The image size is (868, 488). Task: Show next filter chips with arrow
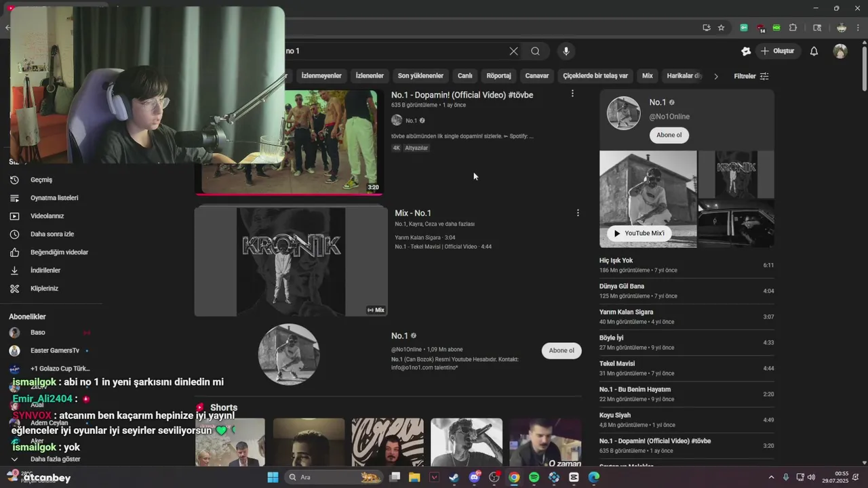tap(715, 76)
